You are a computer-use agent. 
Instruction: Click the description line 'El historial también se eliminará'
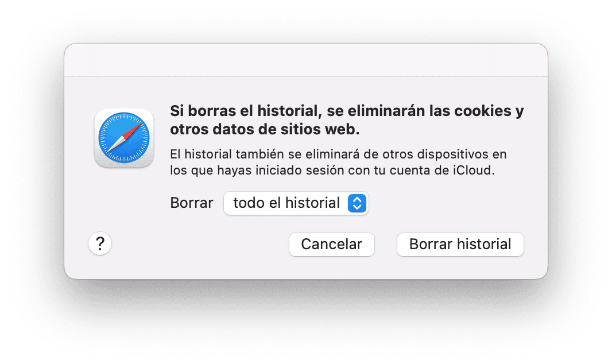point(265,154)
